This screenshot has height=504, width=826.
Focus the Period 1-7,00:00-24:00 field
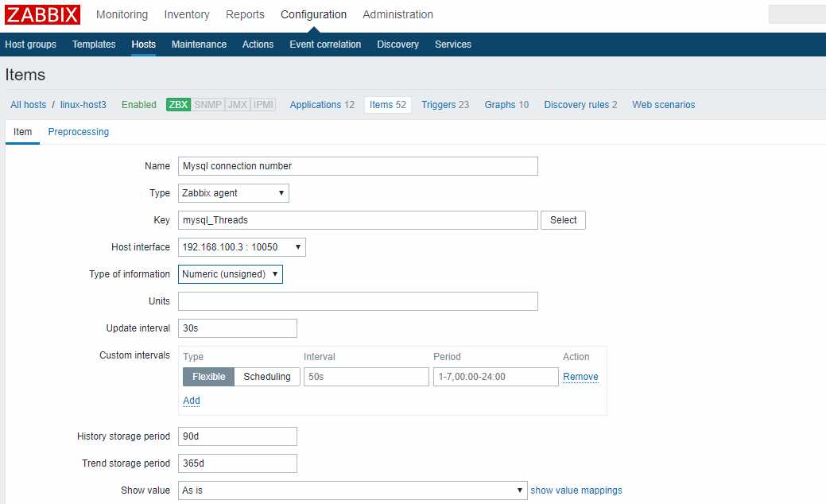(496, 377)
